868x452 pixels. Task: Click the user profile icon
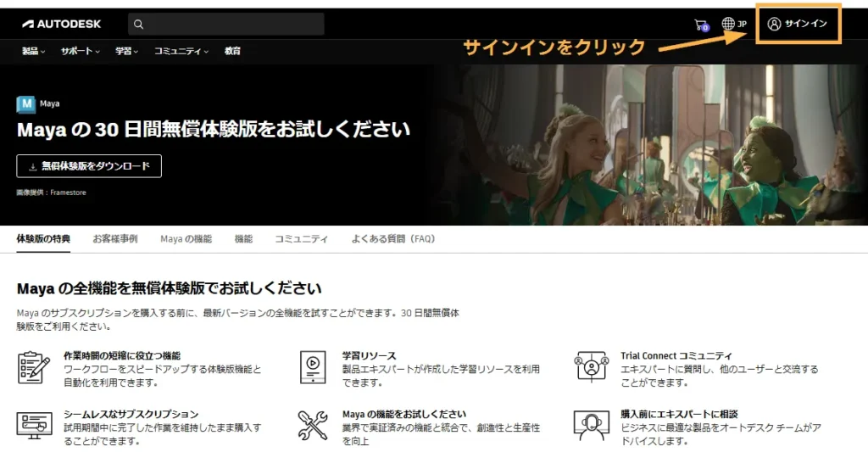774,24
